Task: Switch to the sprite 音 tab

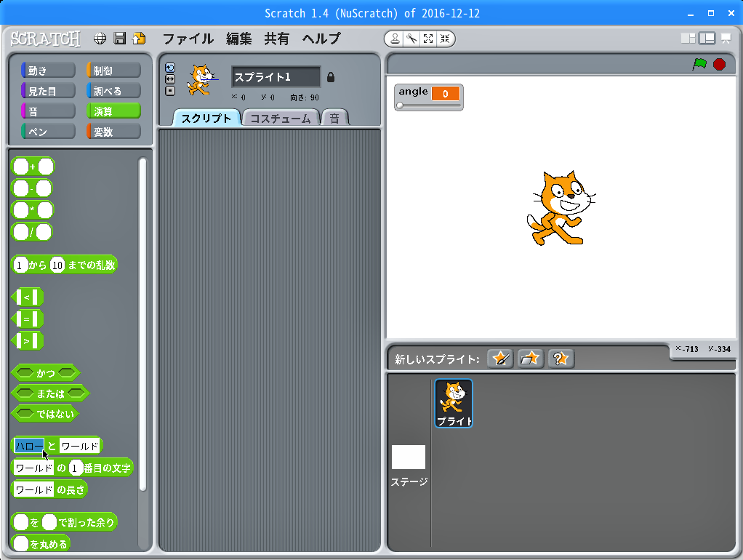Action: [334, 118]
